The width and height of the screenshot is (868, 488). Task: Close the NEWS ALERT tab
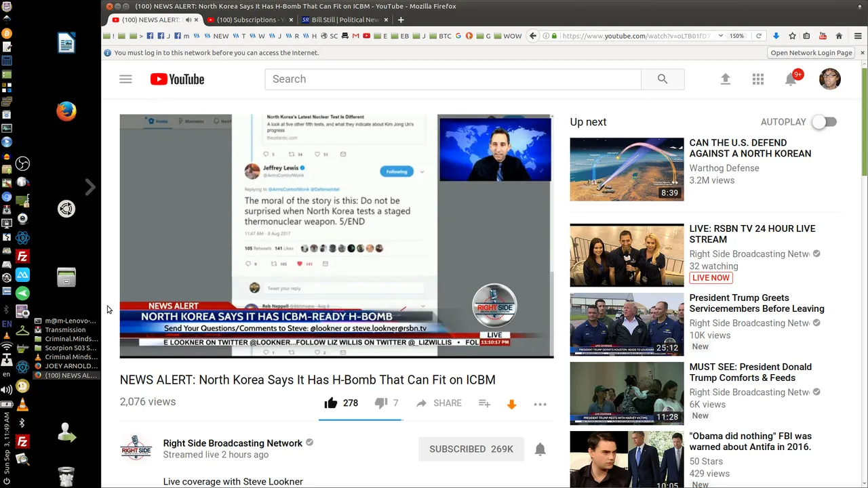click(197, 20)
